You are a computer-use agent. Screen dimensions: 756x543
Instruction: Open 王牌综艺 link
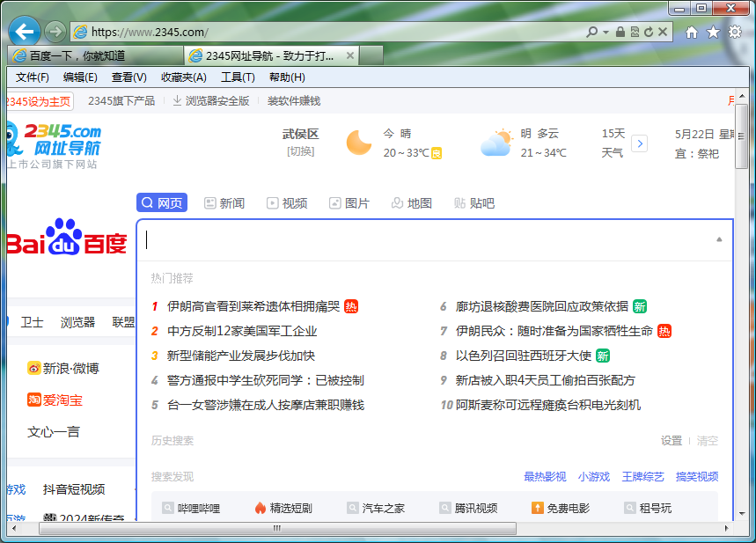(642, 476)
